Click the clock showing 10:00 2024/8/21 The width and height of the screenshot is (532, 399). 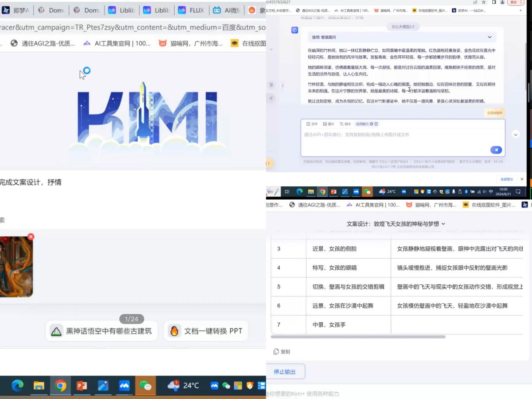503,191
